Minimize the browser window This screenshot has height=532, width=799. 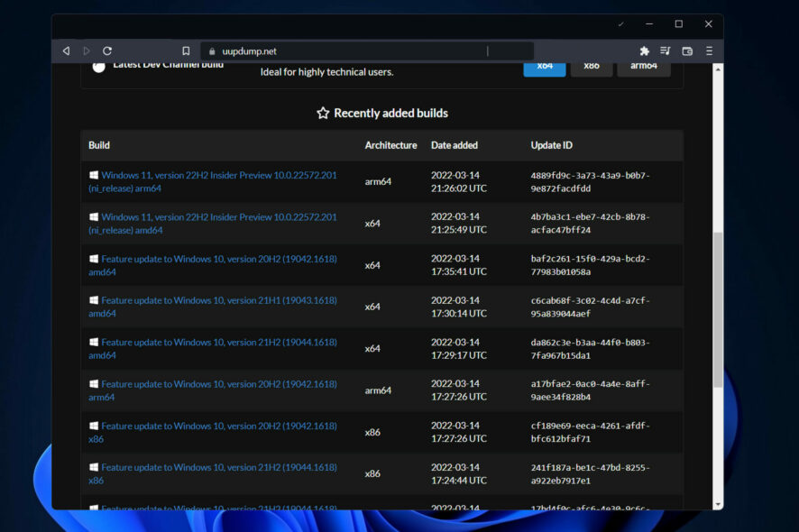tap(649, 24)
